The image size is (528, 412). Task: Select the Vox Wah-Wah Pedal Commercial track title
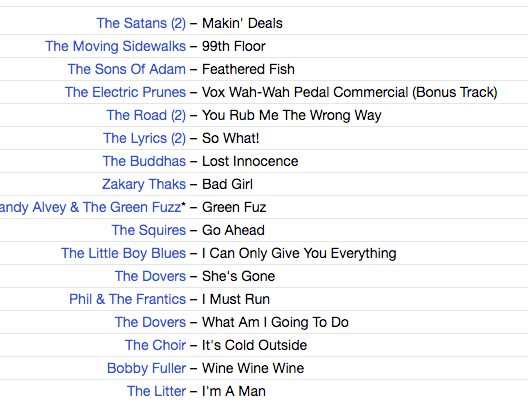click(350, 92)
